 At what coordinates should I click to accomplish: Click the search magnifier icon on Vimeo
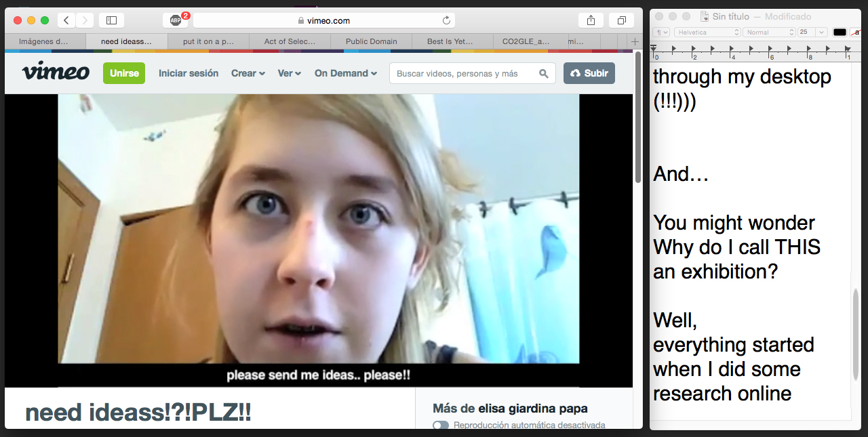pos(543,73)
